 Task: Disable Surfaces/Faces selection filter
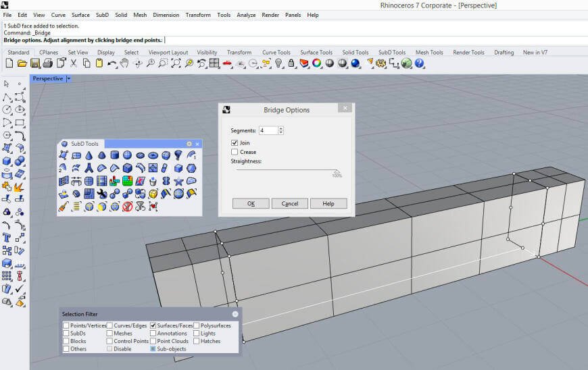[153, 325]
